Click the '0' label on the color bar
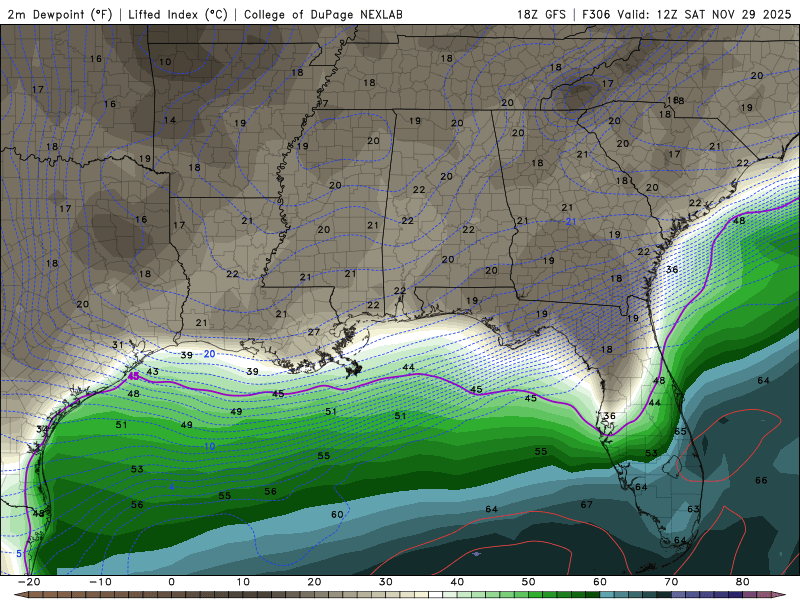The height and width of the screenshot is (600, 800). pyautogui.click(x=171, y=582)
